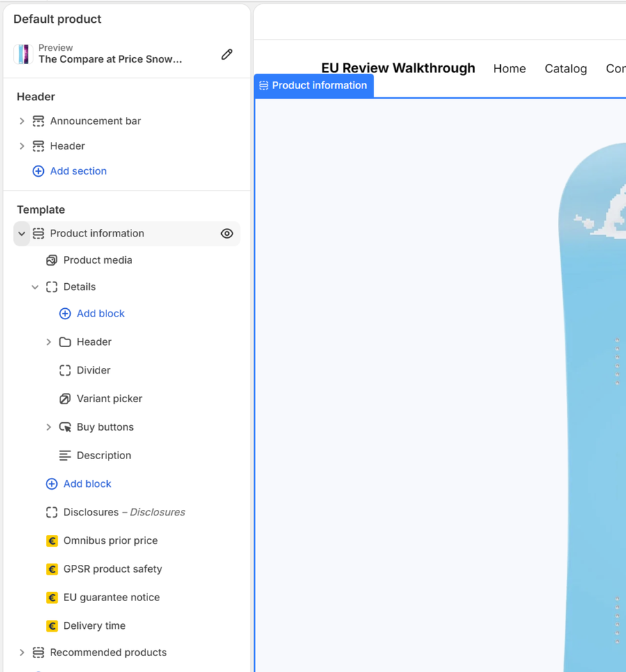
Task: Click the Recommended products section icon
Action: (x=38, y=653)
